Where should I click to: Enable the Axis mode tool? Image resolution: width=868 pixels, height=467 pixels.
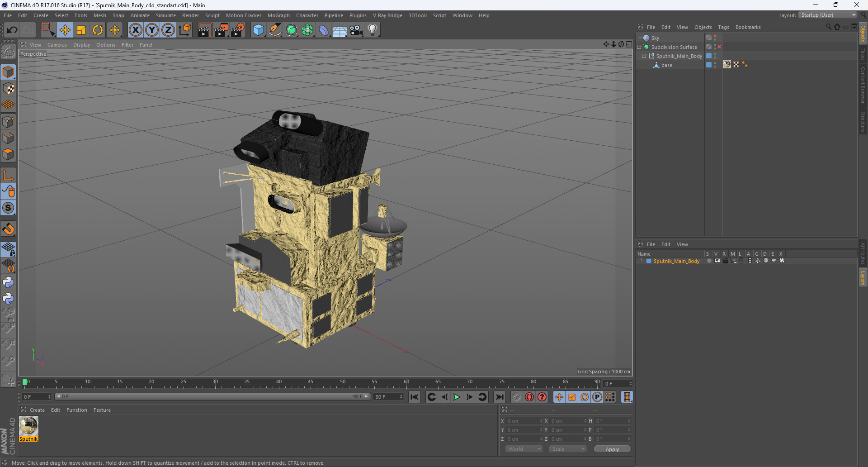click(8, 175)
